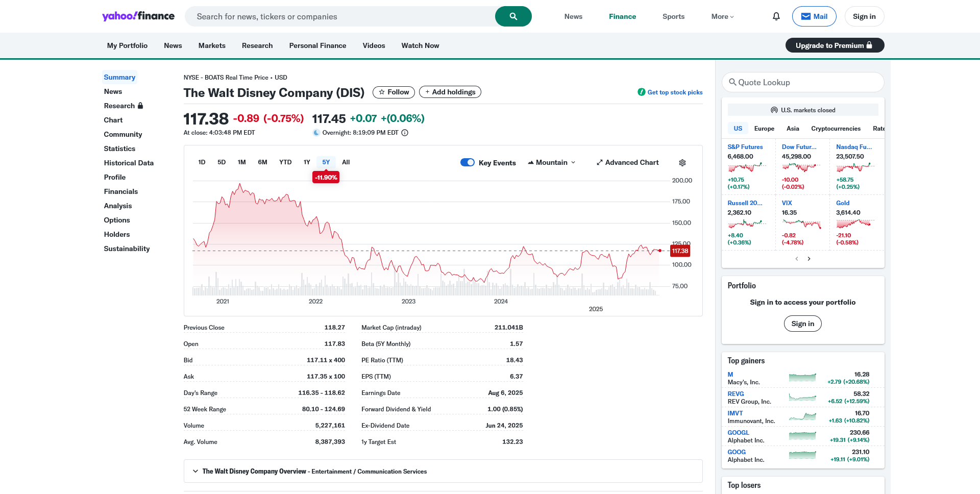Open Financials in sidebar
Screen dimensions: 980x494
click(121, 191)
